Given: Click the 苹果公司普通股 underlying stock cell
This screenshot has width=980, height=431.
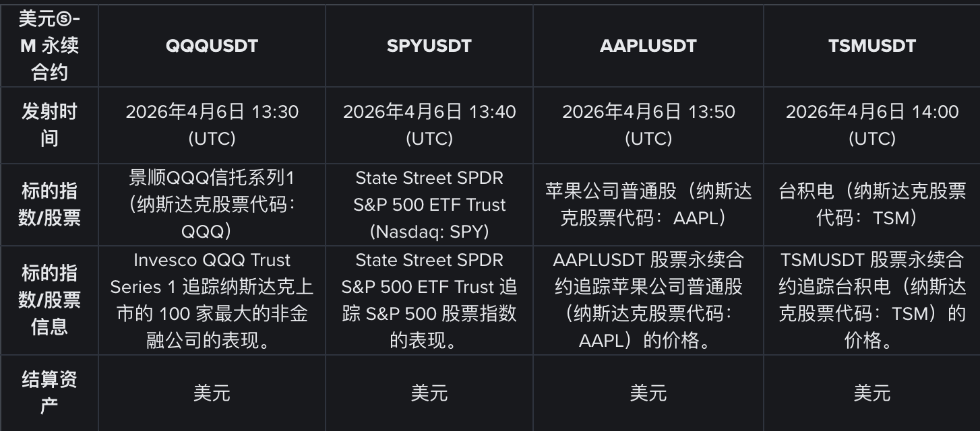Looking at the screenshot, I should 648,205.
